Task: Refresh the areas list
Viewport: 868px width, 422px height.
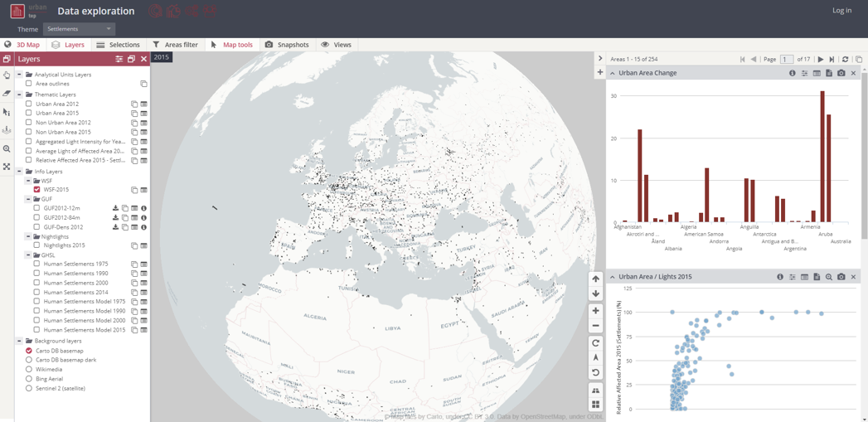Action: [x=846, y=59]
